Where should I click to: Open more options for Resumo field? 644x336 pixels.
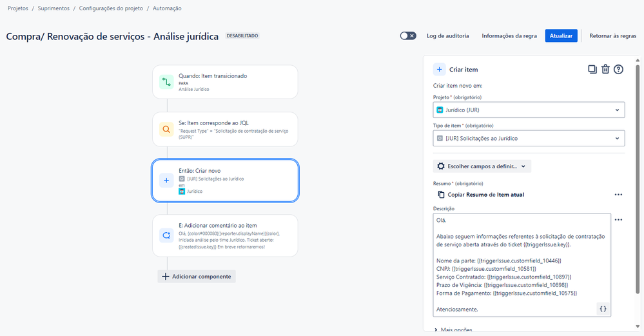point(618,195)
